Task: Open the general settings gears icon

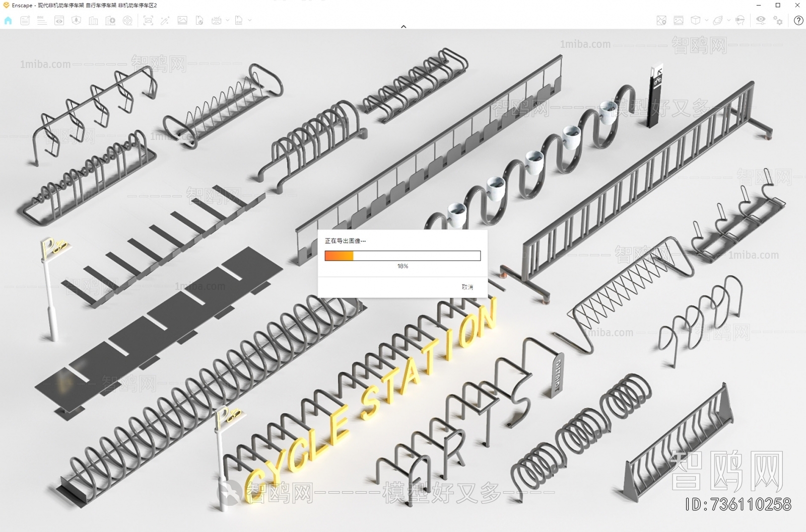Action: point(778,21)
